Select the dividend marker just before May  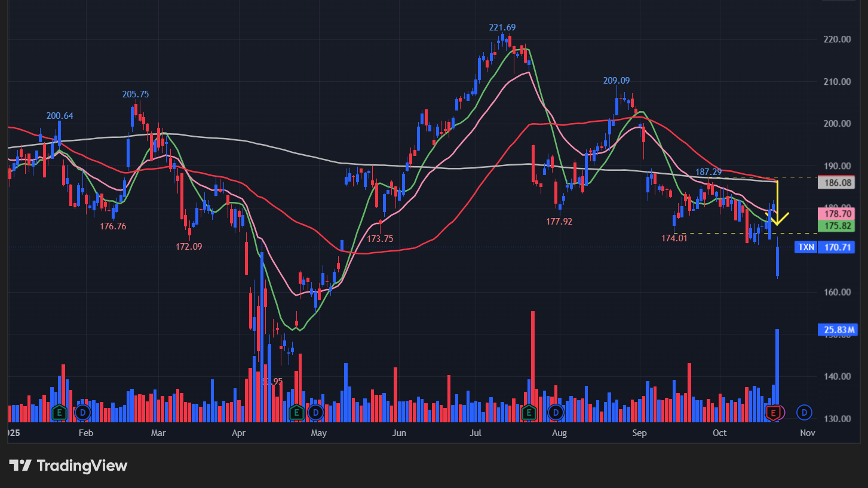315,412
